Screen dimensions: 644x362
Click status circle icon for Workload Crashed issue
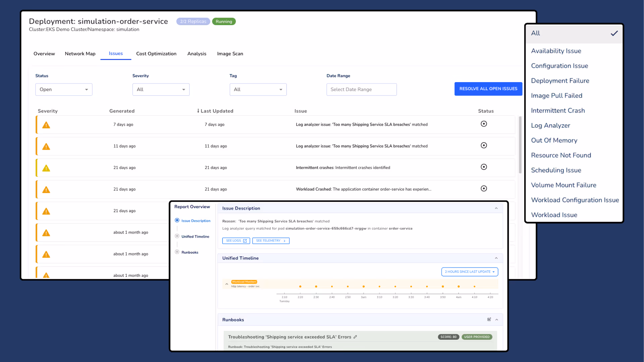(x=484, y=188)
